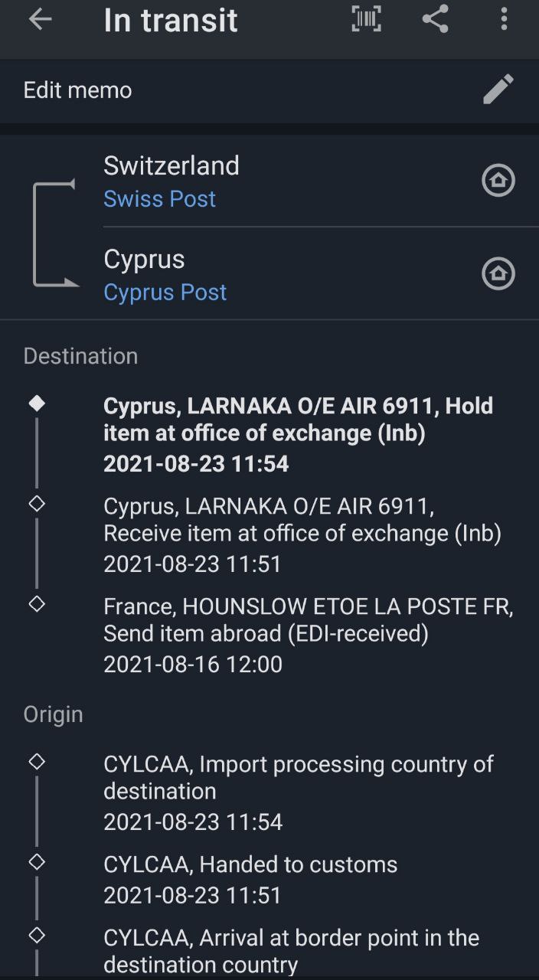Viewport: 539px width, 980px height.
Task: Tap the origin-to-destination route arrow icon
Action: pos(55,234)
